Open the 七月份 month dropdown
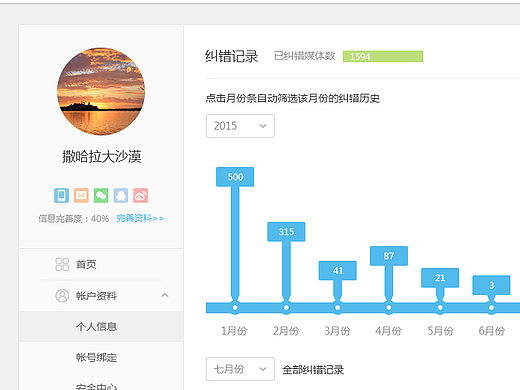This screenshot has height=390, width=520. pyautogui.click(x=240, y=369)
